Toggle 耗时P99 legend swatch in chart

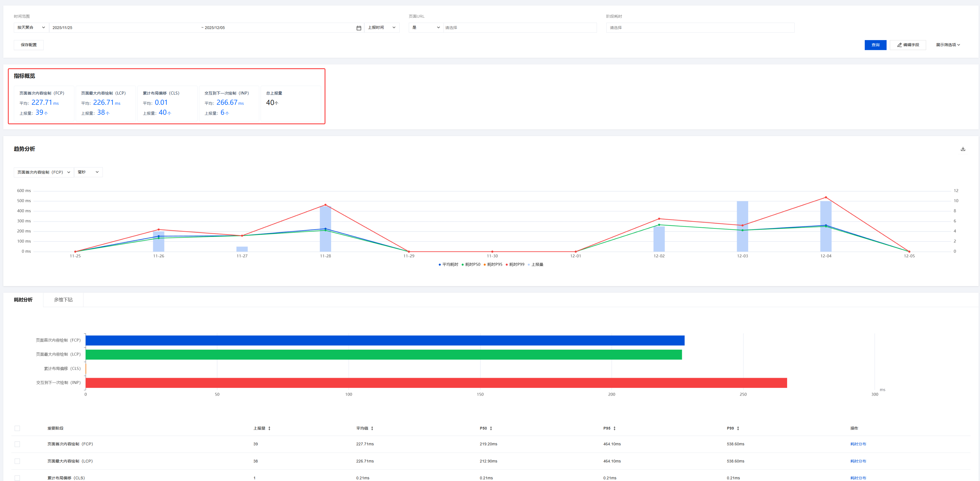click(507, 265)
